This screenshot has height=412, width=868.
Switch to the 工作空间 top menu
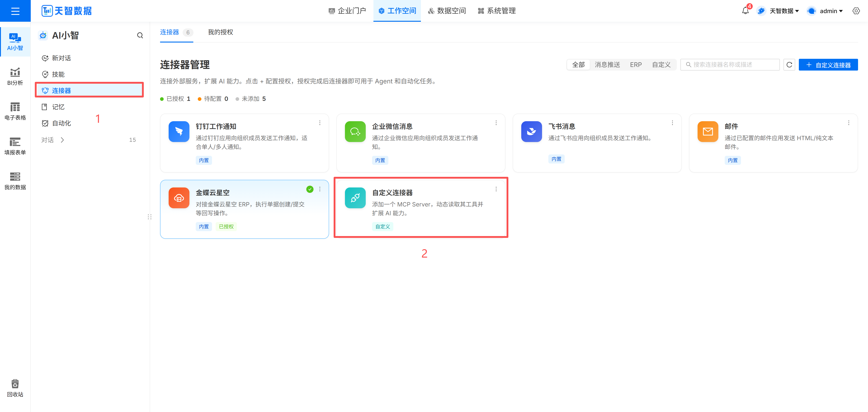pyautogui.click(x=397, y=11)
